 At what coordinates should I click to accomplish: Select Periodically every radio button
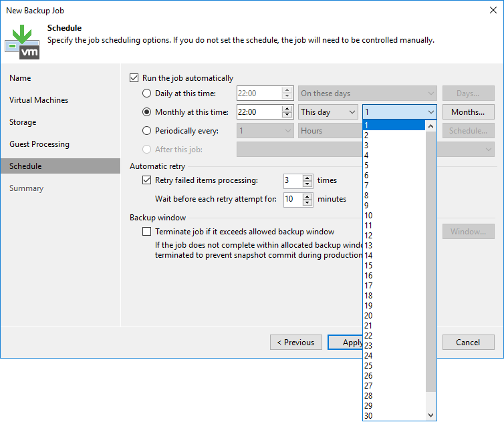(x=147, y=131)
